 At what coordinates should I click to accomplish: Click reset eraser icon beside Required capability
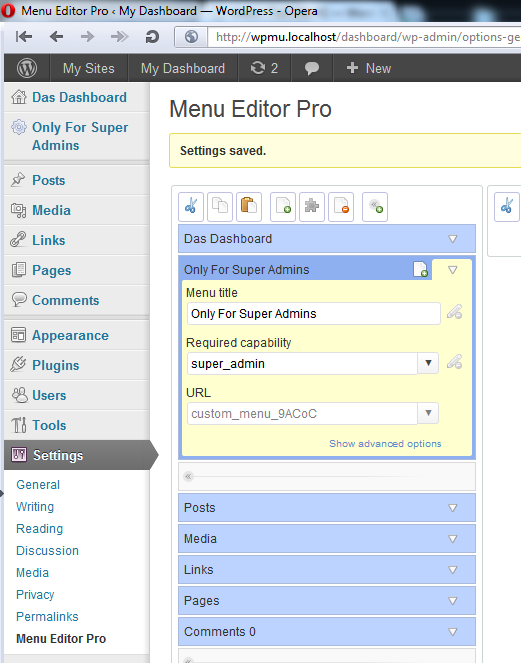point(454,362)
